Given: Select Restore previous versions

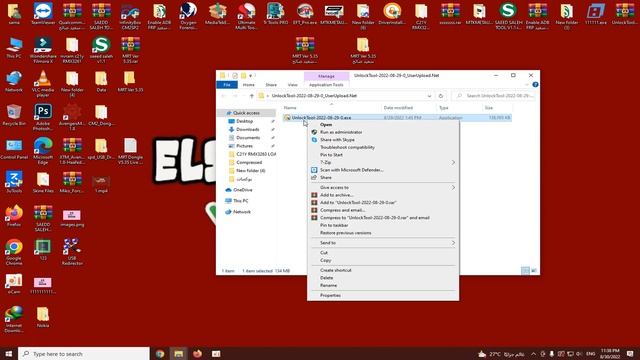Looking at the screenshot, I should coord(383,233).
